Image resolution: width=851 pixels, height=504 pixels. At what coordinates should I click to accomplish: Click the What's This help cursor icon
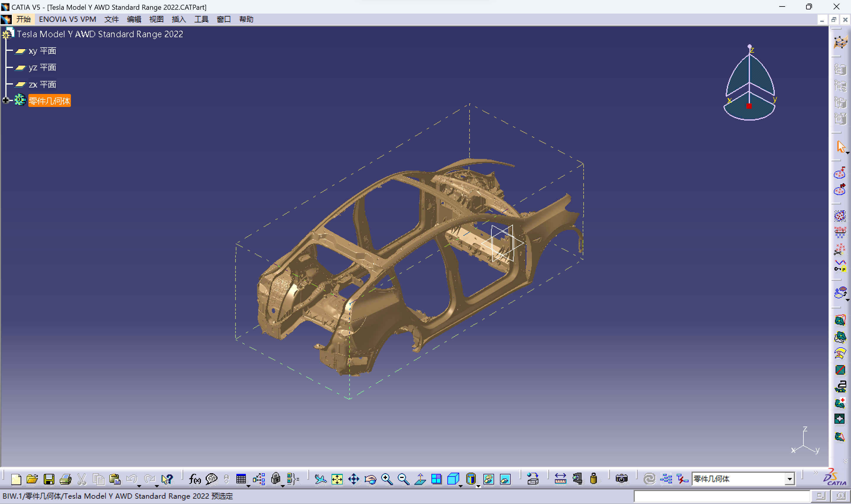(x=167, y=479)
